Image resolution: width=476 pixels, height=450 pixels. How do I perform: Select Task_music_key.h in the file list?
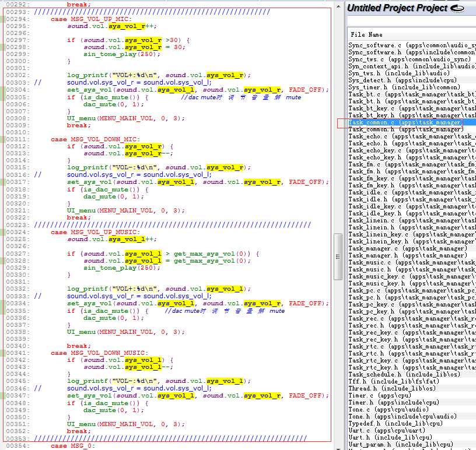pos(412,283)
